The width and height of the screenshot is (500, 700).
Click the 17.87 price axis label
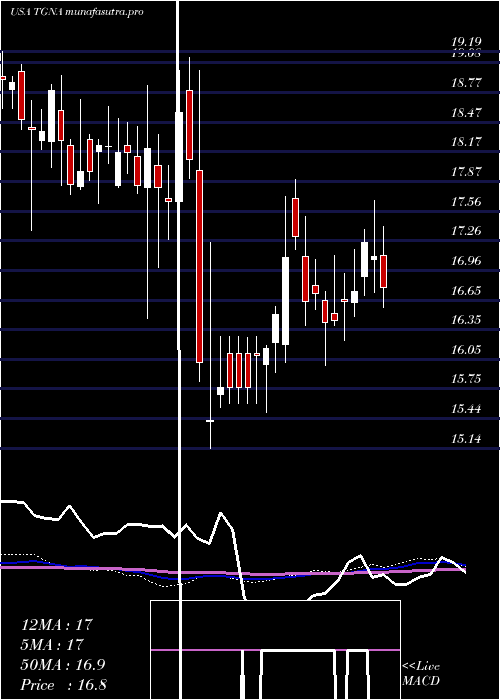click(x=466, y=172)
